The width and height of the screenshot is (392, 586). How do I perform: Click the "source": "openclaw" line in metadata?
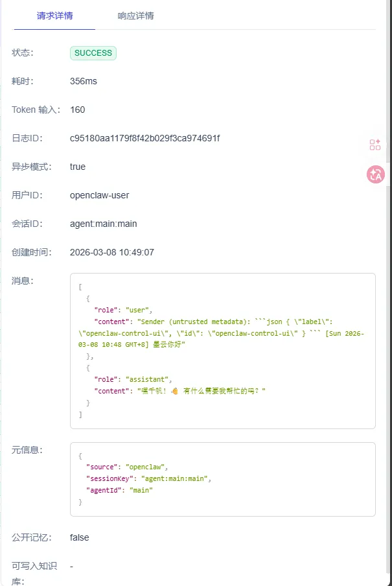127,467
